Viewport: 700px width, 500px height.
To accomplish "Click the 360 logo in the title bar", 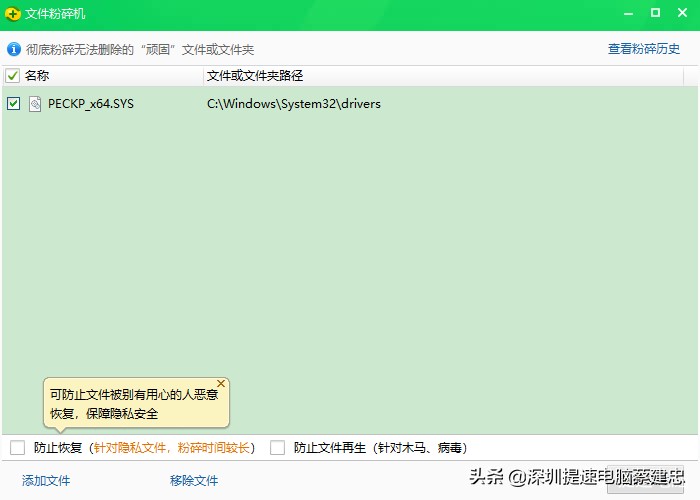I will (13, 14).
